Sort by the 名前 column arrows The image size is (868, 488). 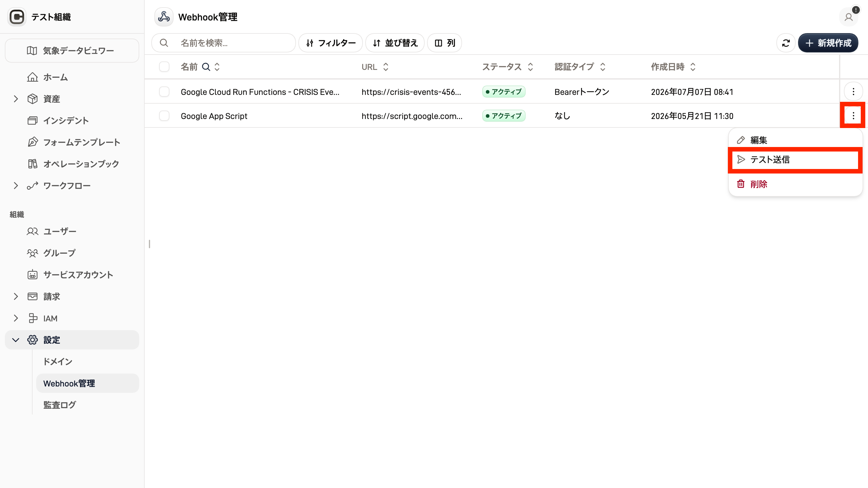217,67
